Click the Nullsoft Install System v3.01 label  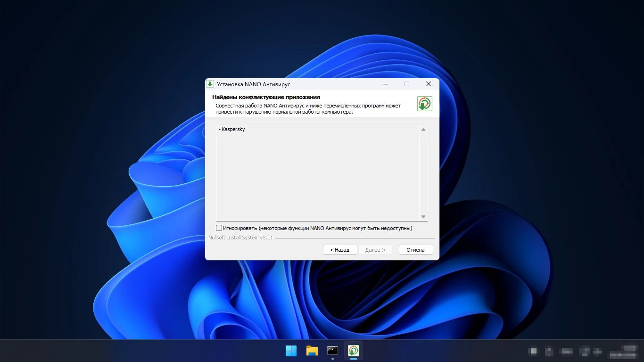[x=241, y=238]
